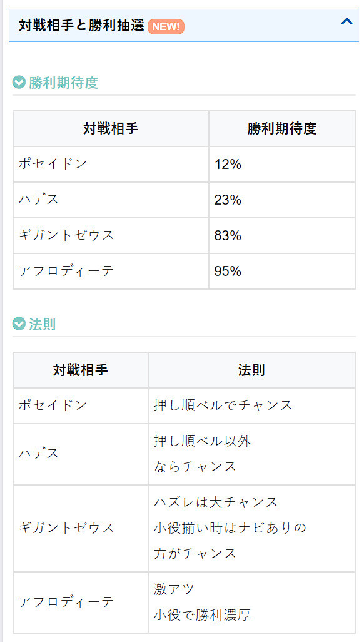Click the 押し順ベル以外ならチャンス cell
Image resolution: width=364 pixels, height=642 pixels.
251,454
